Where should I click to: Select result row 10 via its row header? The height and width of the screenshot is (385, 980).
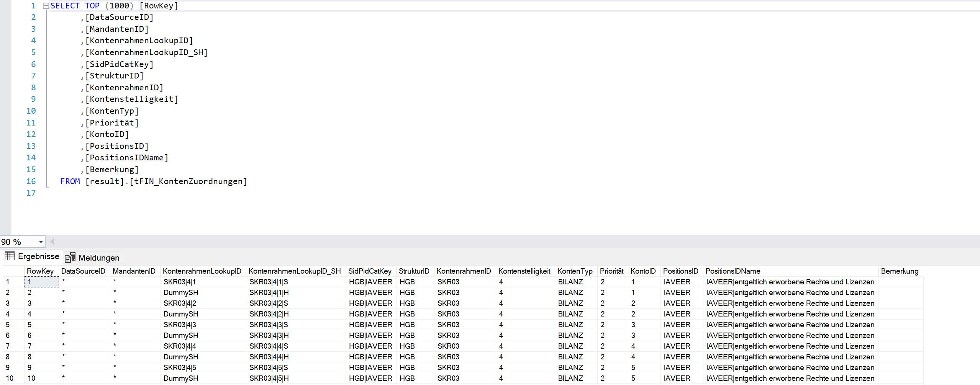(x=9, y=378)
